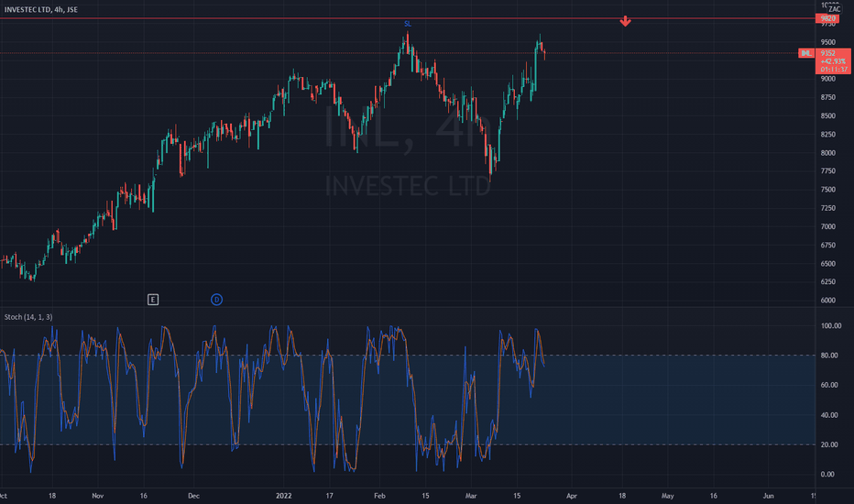The width and height of the screenshot is (854, 504).
Task: Click the INVESTEC LTD, 4h, JSE title
Action: click(41, 10)
